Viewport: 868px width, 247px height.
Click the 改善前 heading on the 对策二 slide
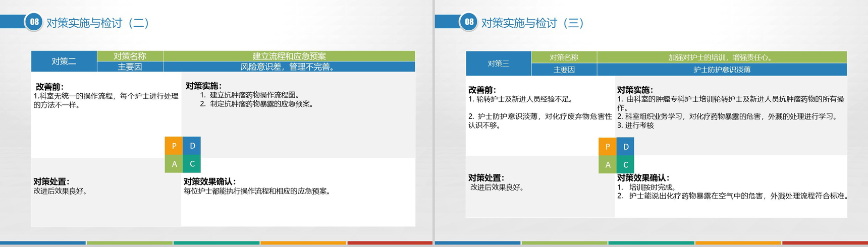tap(49, 87)
